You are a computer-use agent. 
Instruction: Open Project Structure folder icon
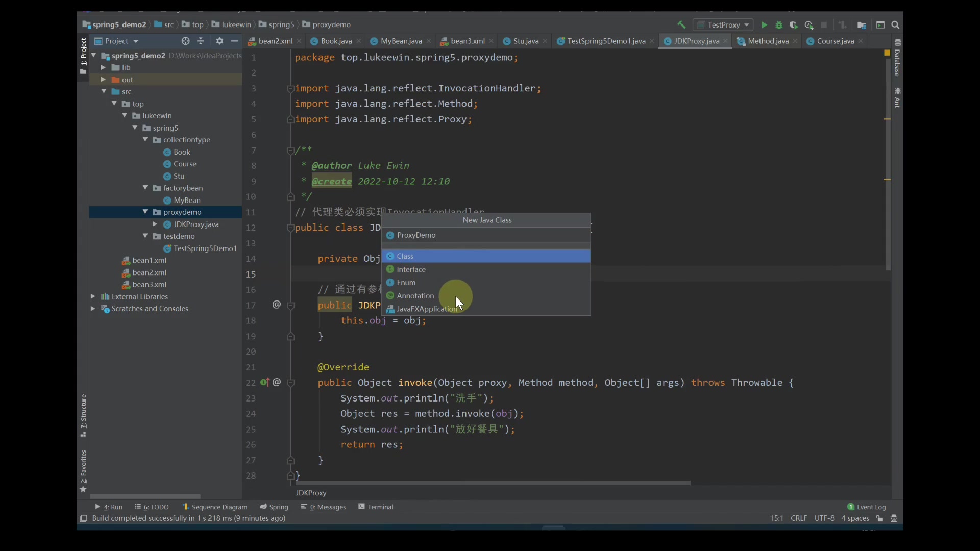pyautogui.click(x=862, y=24)
